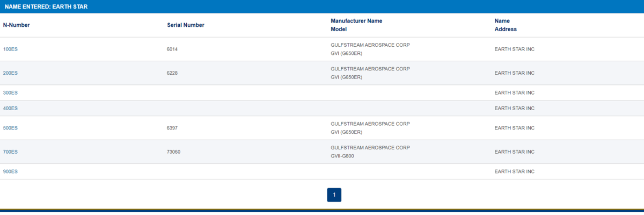
Task: Click serial number 73060 cell
Action: click(x=174, y=152)
